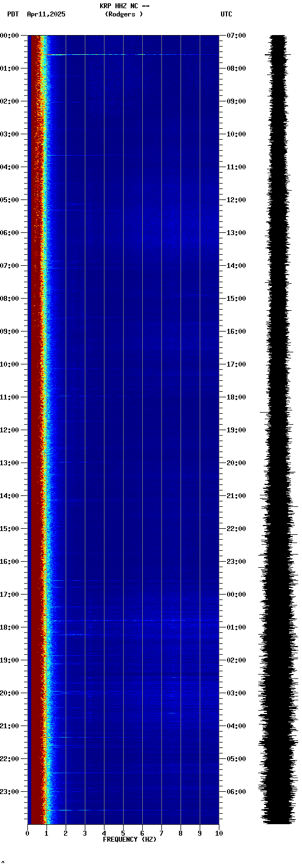This screenshot has height=868, width=302.
Task: Click the 'UTC' timezone label
Action: pyautogui.click(x=226, y=14)
